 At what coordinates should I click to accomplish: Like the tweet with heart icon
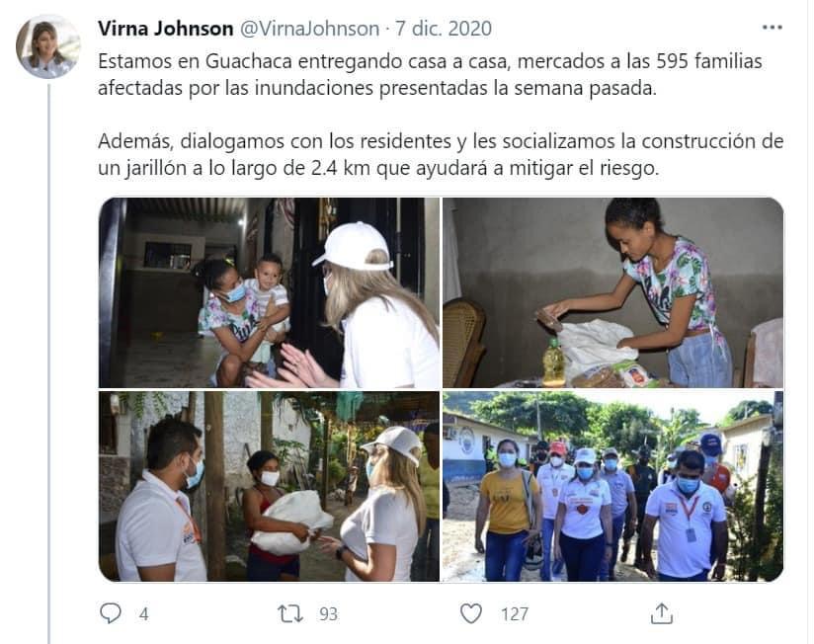pyautogui.click(x=471, y=614)
